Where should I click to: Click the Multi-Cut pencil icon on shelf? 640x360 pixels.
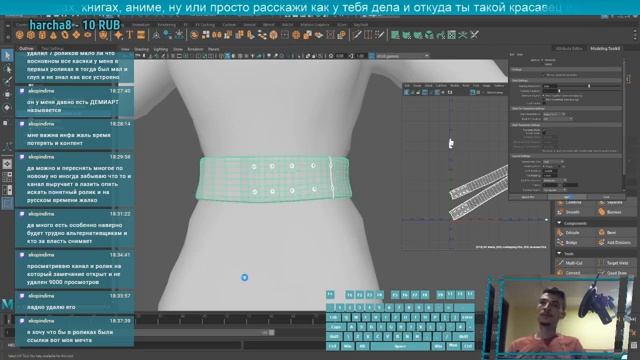(358, 36)
